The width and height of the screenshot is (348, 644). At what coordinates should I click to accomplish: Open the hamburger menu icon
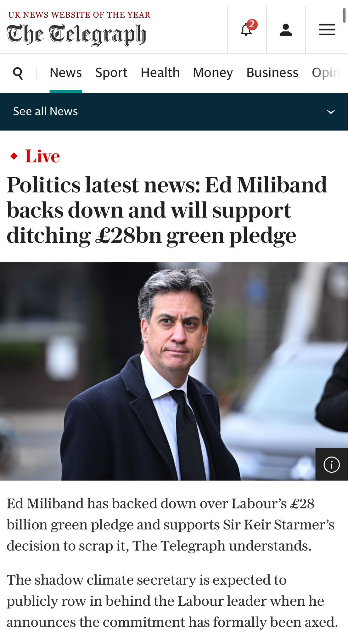(327, 30)
